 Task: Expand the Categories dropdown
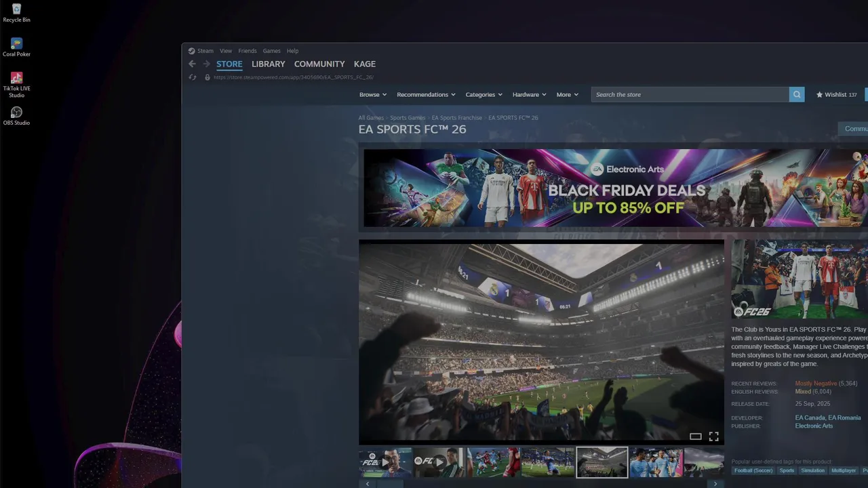pos(484,95)
